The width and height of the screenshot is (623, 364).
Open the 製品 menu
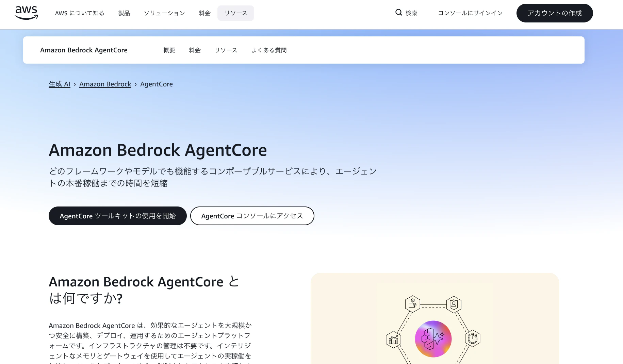pos(124,13)
